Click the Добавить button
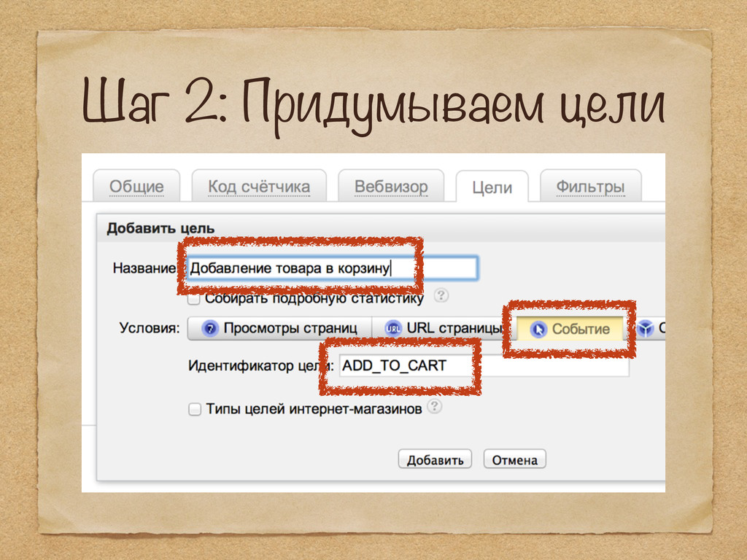Screen dimensions: 747x560 click(435, 459)
